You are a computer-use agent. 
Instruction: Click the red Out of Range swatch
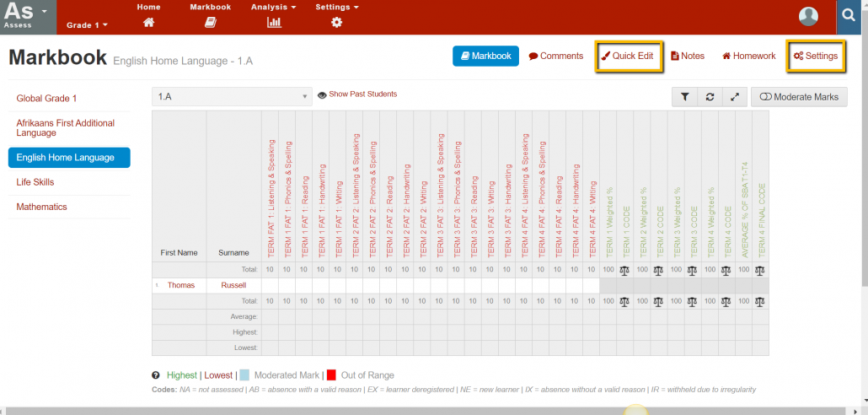click(331, 375)
